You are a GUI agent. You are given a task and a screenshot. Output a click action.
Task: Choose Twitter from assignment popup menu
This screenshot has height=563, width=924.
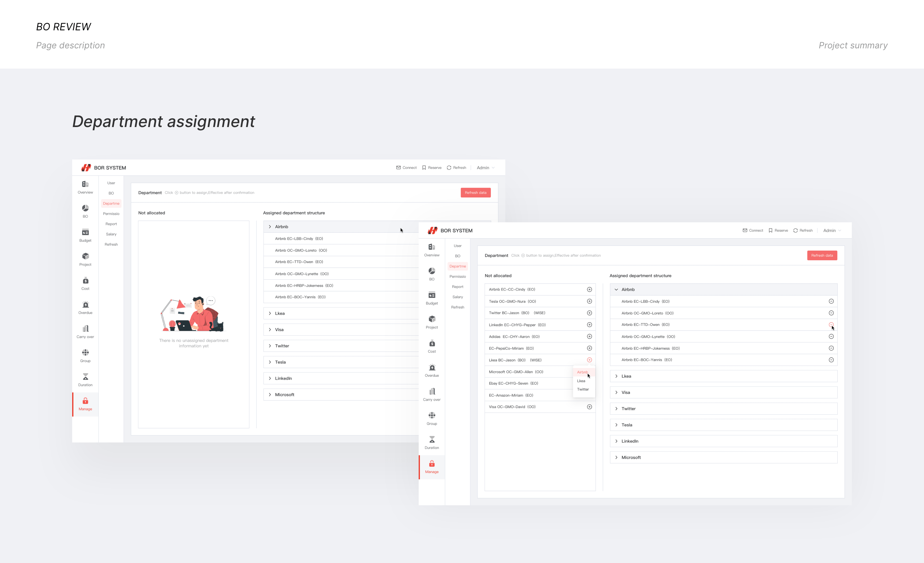[x=584, y=389]
